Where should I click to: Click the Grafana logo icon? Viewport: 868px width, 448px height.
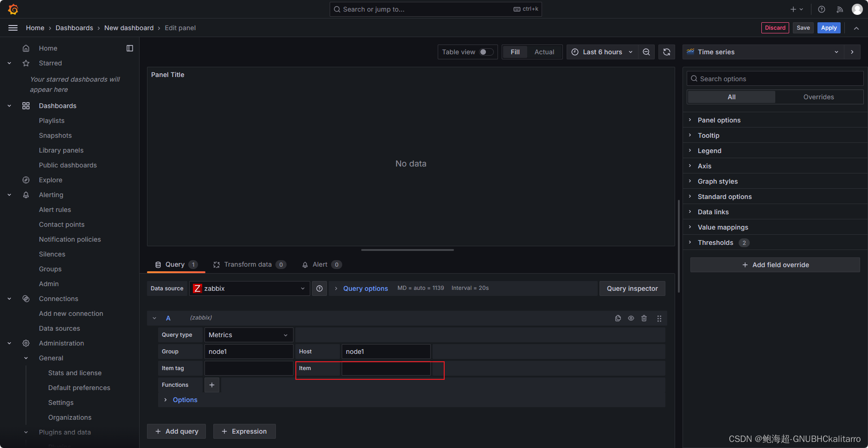[13, 9]
